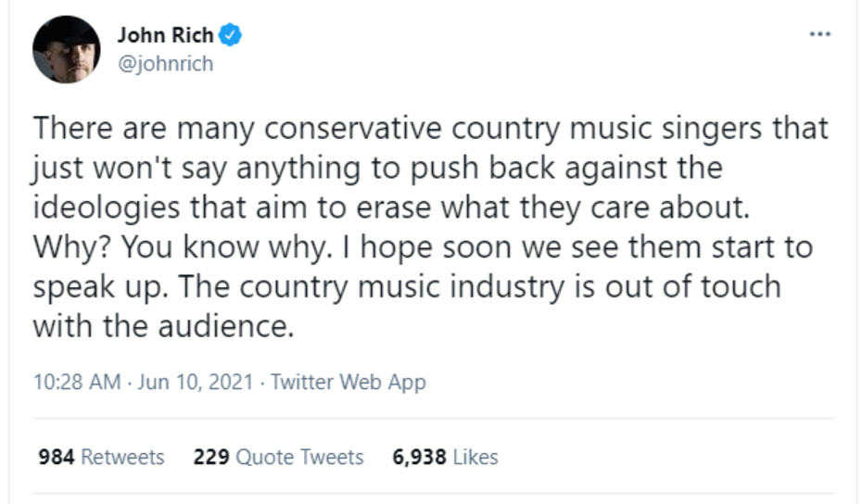The height and width of the screenshot is (504, 862).
Task: Open the Twitter Web App source link
Action: coord(349,383)
